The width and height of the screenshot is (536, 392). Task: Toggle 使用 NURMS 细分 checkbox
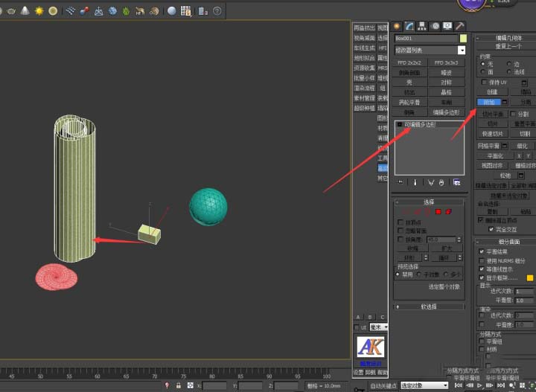[x=482, y=260]
